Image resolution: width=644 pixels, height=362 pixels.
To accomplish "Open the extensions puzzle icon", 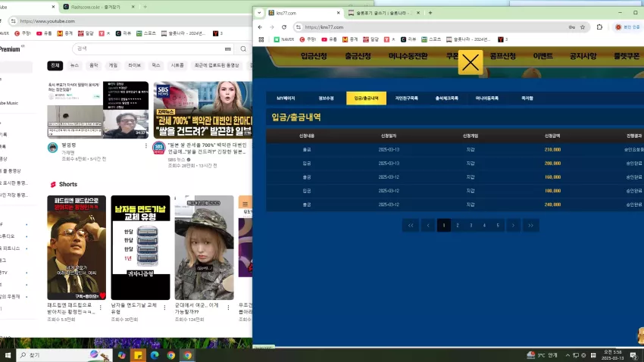I will (599, 27).
